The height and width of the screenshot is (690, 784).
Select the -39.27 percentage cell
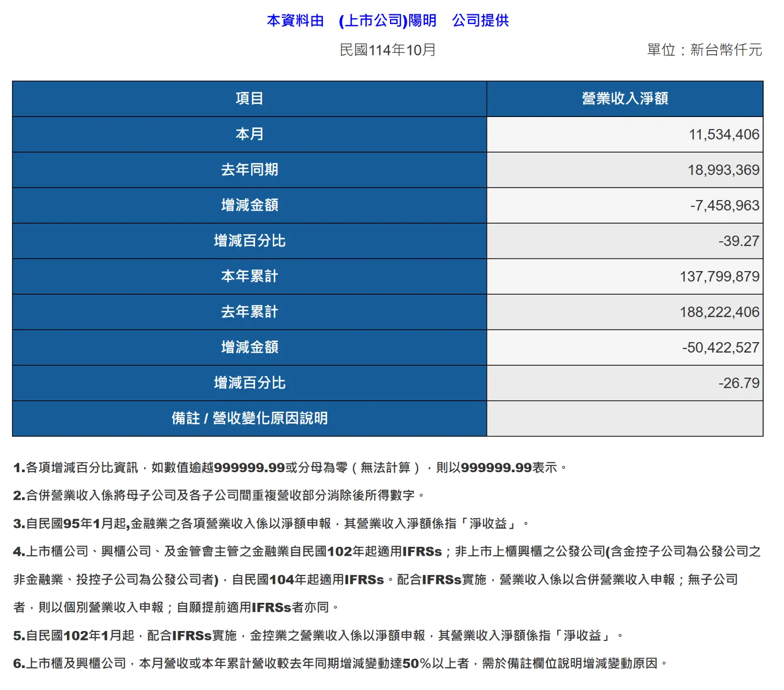pyautogui.click(x=738, y=241)
